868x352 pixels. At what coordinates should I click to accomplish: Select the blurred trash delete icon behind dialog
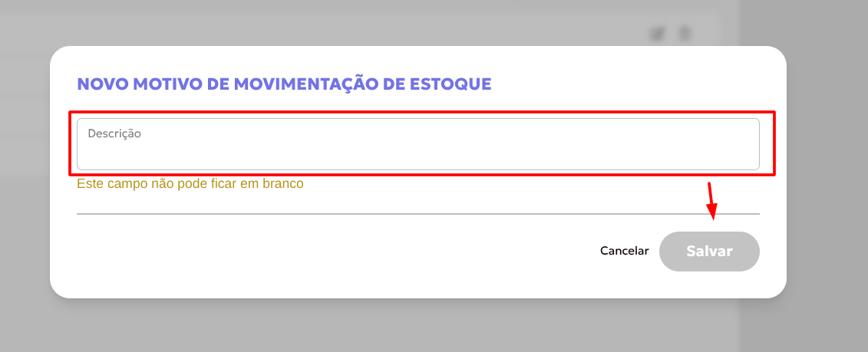(685, 34)
